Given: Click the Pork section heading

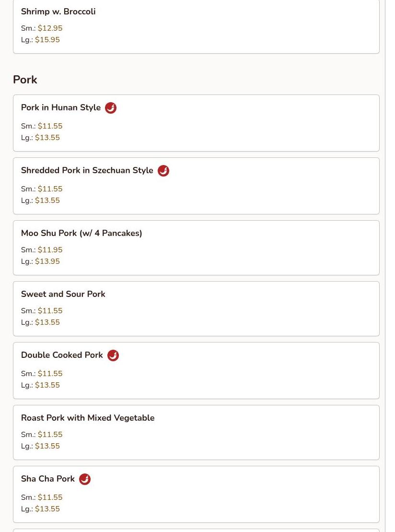Looking at the screenshot, I should pos(25,80).
